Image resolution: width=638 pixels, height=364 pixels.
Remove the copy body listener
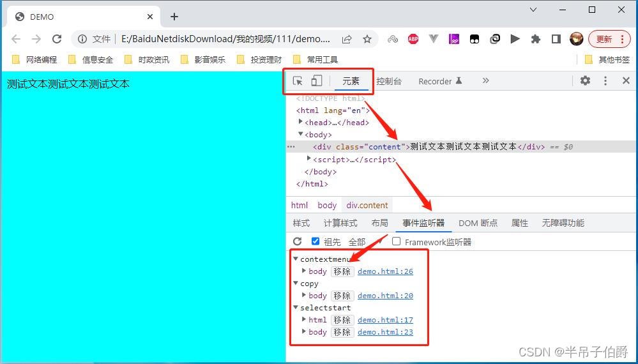pos(342,296)
